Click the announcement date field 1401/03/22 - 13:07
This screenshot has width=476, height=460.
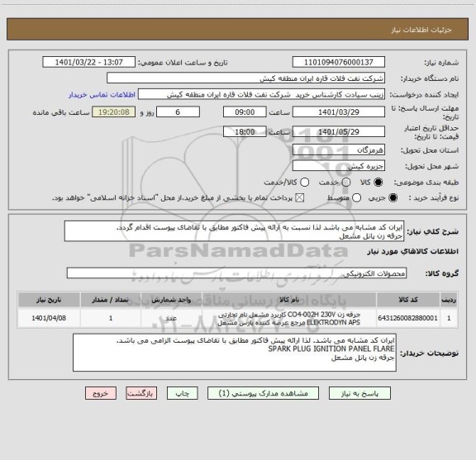click(89, 62)
